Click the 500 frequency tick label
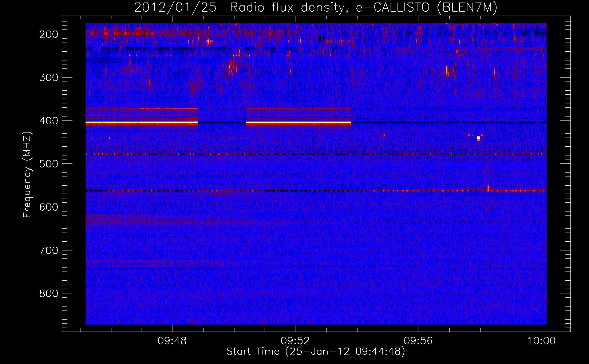The width and height of the screenshot is (589, 364). 49,164
